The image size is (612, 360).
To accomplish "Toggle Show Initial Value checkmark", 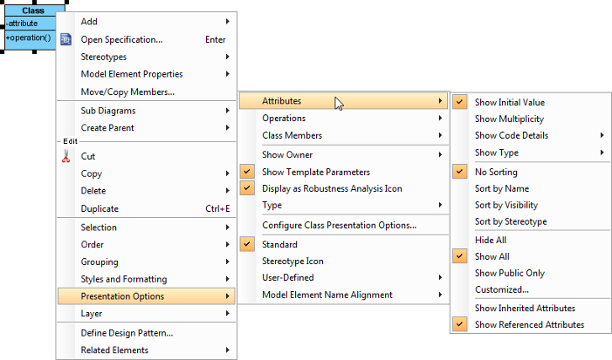I will 460,102.
